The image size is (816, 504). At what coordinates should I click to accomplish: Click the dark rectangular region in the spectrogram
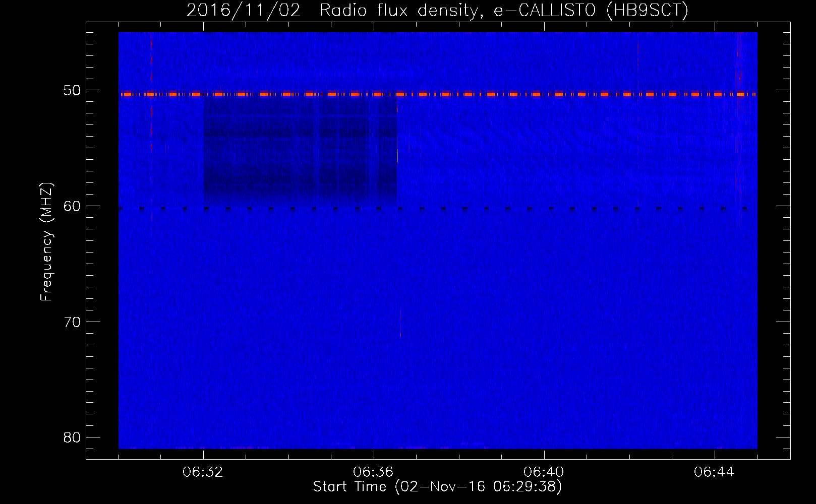(x=300, y=151)
